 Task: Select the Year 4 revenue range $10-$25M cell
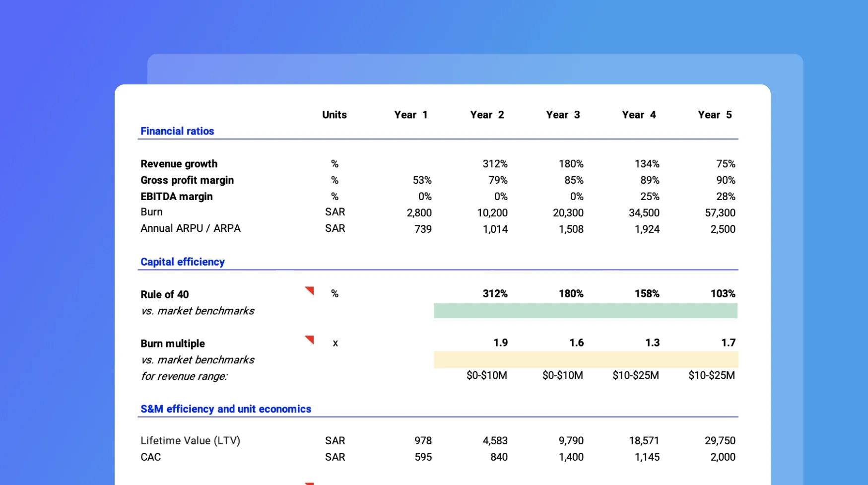point(635,375)
